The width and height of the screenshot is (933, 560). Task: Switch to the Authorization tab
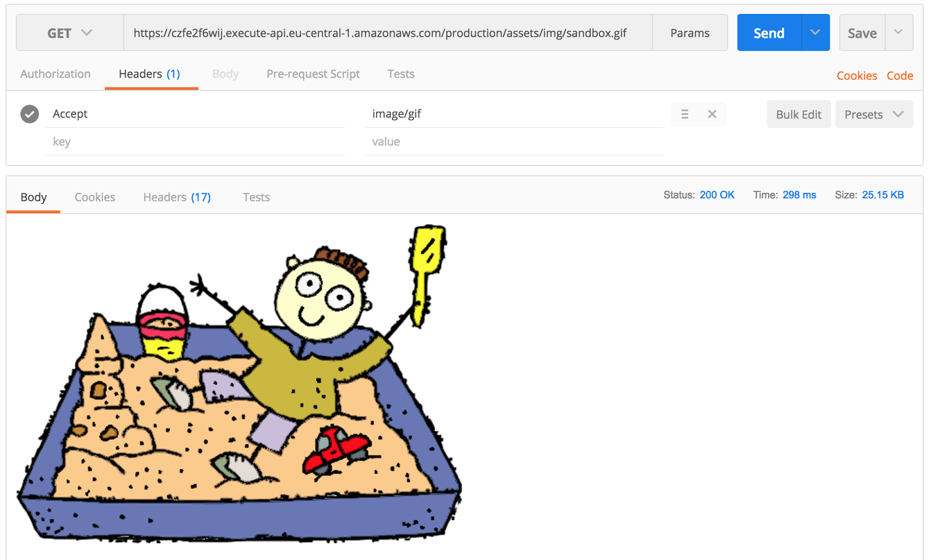pos(55,74)
